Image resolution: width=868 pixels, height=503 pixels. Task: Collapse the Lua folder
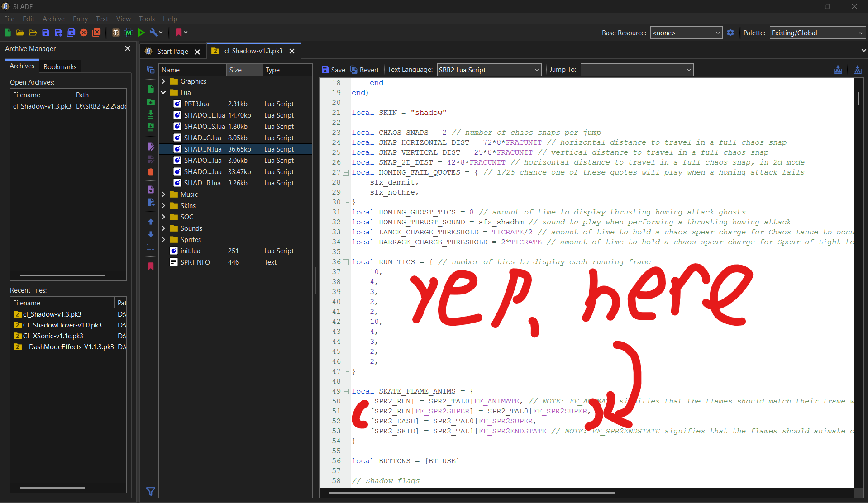163,93
